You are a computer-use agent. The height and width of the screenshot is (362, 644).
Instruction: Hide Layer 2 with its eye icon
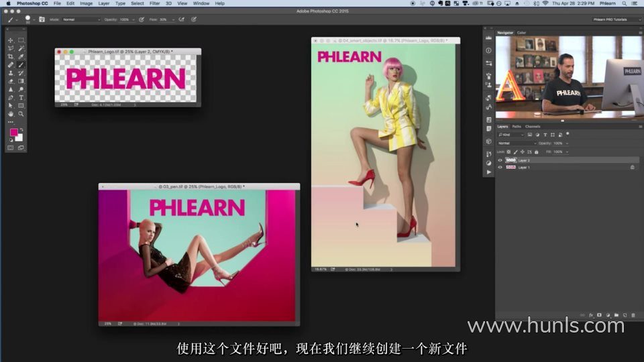click(500, 160)
